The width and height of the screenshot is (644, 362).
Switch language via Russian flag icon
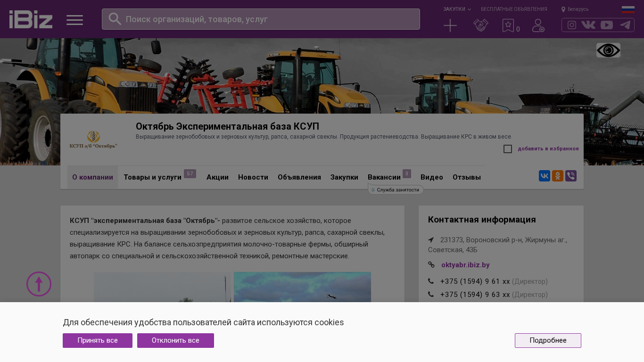[628, 9]
